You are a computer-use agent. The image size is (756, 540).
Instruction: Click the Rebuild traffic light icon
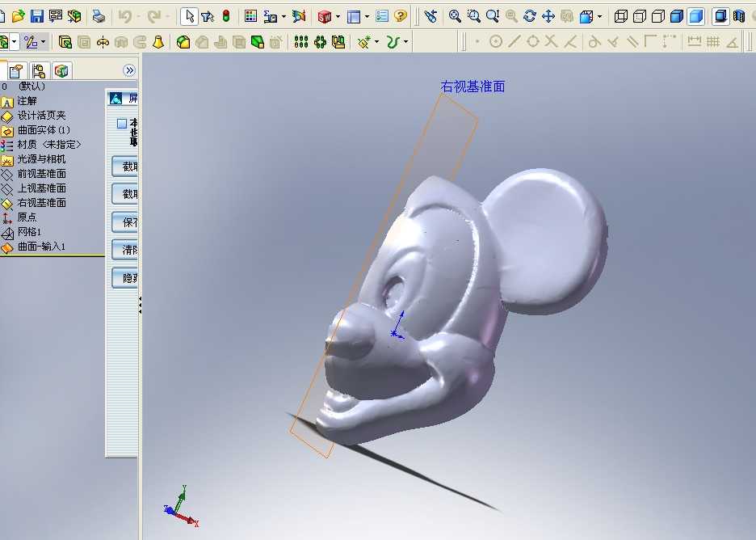coord(225,16)
